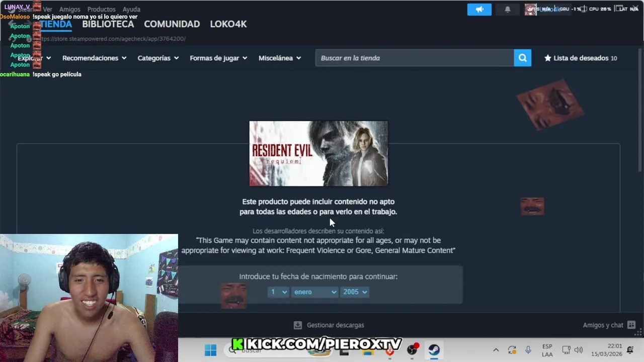Click the store search magnifier button
The image size is (644, 362).
[x=523, y=58]
